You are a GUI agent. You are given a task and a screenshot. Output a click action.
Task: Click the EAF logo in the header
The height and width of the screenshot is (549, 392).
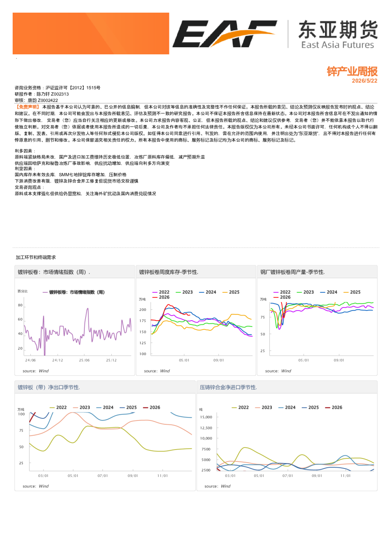225,34
